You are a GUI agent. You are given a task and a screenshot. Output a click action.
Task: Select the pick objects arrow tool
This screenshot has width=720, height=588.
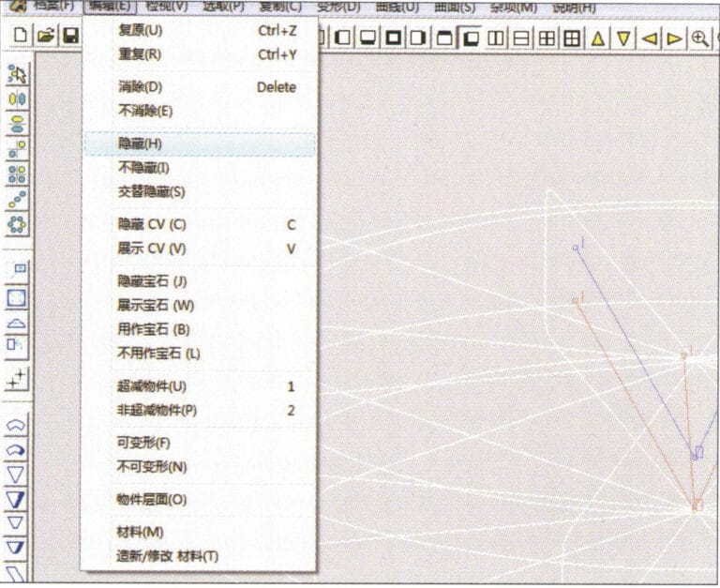pyautogui.click(x=18, y=74)
